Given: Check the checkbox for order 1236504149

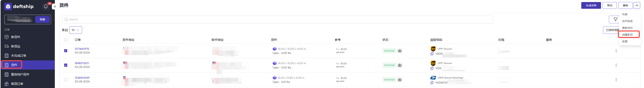Looking at the screenshot, I should click(x=66, y=80).
